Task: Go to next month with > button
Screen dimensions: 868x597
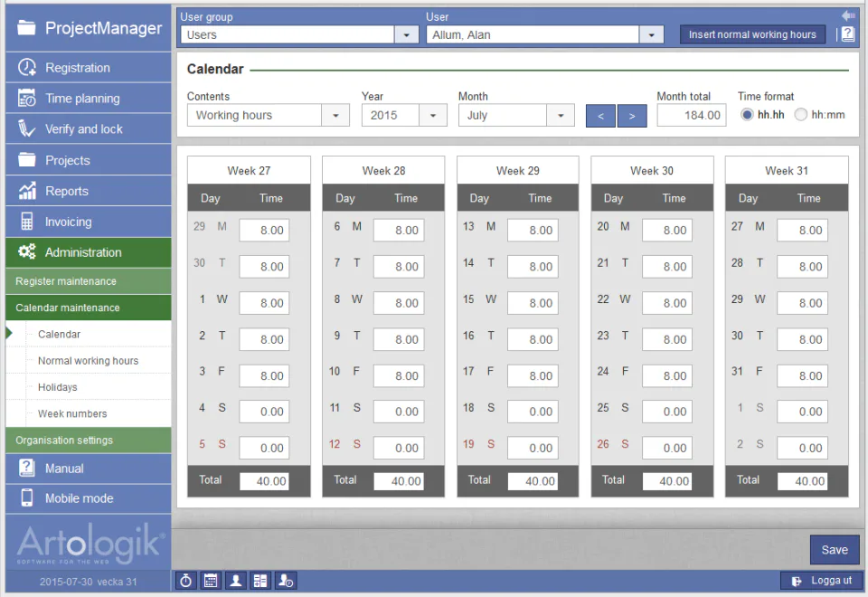Action: tap(632, 116)
